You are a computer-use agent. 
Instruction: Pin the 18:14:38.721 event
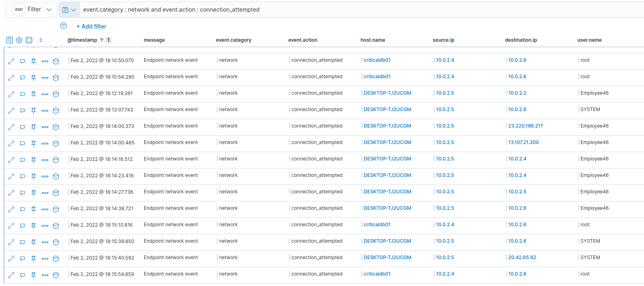pos(34,209)
